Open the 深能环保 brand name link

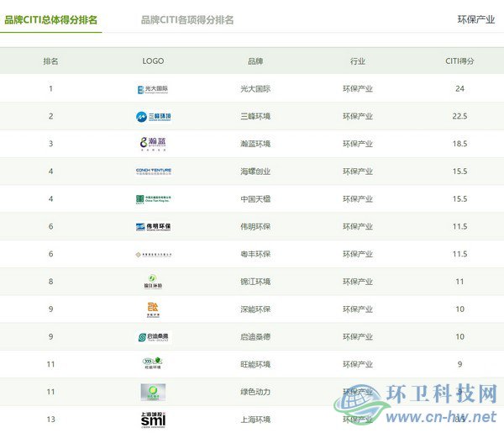coord(255,309)
